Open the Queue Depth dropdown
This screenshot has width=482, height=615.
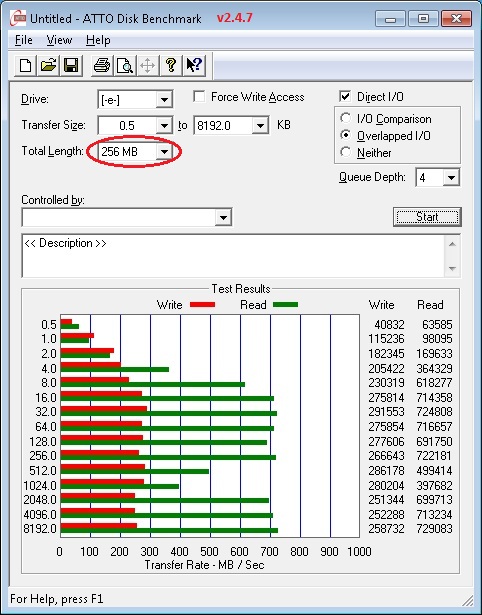coord(451,178)
